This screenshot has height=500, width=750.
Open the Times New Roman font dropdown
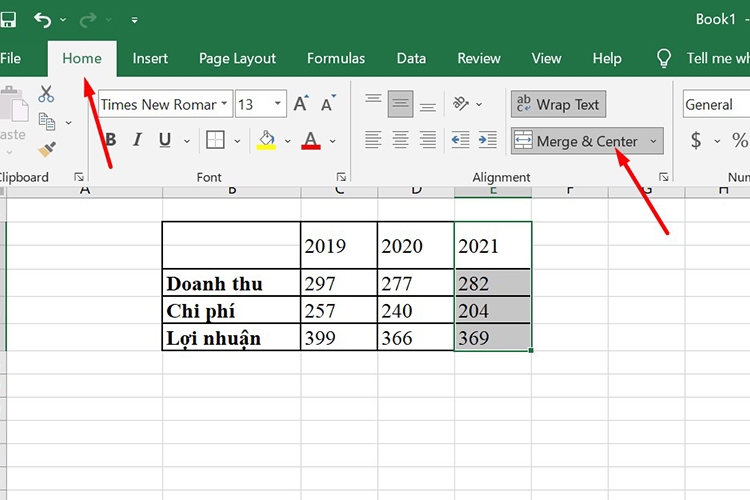[224, 103]
